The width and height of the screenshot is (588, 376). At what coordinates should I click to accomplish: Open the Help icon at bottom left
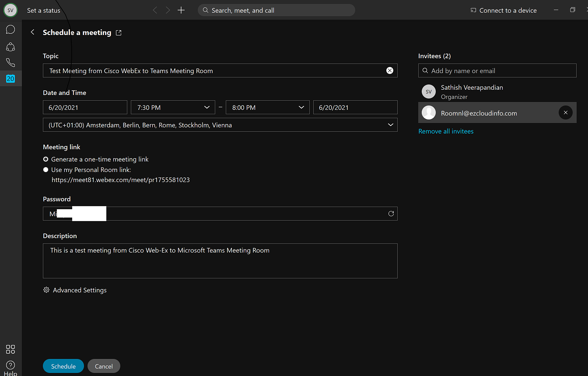coord(10,365)
